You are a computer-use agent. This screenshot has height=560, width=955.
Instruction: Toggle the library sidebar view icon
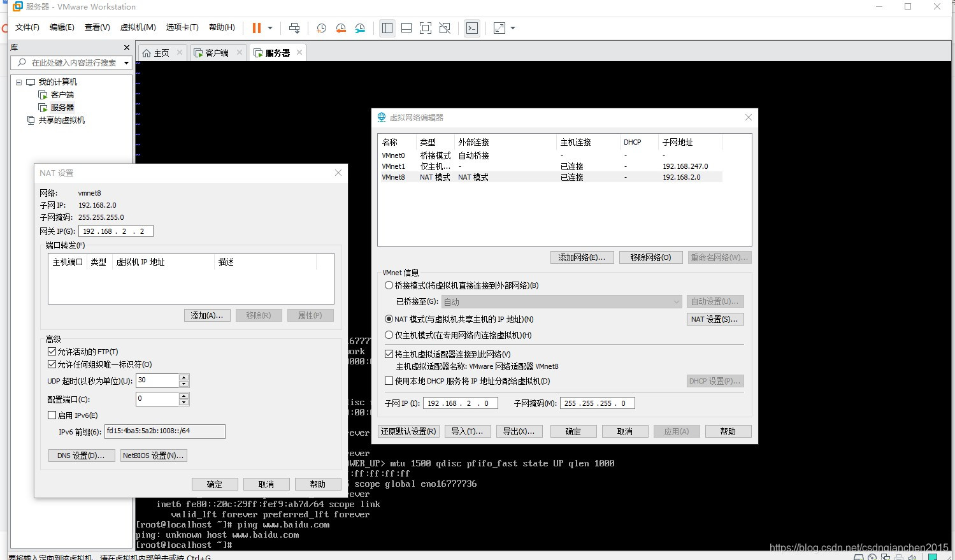coord(387,28)
